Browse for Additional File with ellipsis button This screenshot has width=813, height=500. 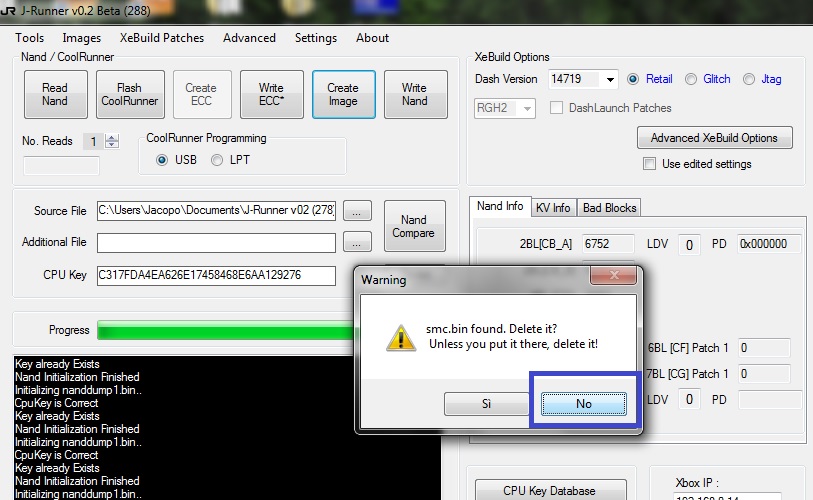point(357,242)
